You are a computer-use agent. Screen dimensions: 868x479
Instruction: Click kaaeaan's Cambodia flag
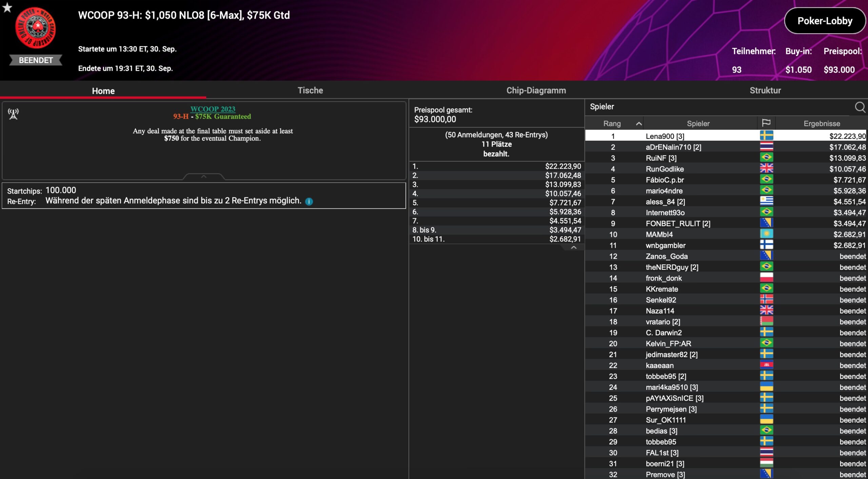[766, 365]
